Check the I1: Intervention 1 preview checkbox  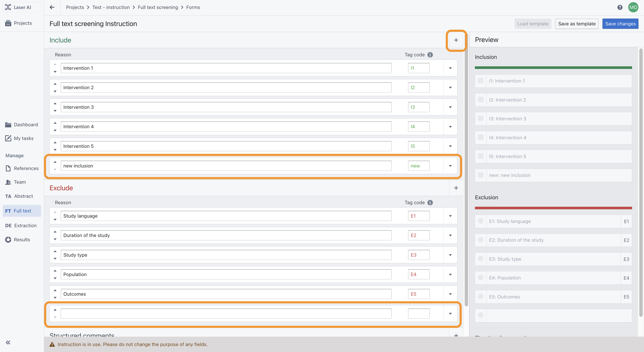point(480,81)
